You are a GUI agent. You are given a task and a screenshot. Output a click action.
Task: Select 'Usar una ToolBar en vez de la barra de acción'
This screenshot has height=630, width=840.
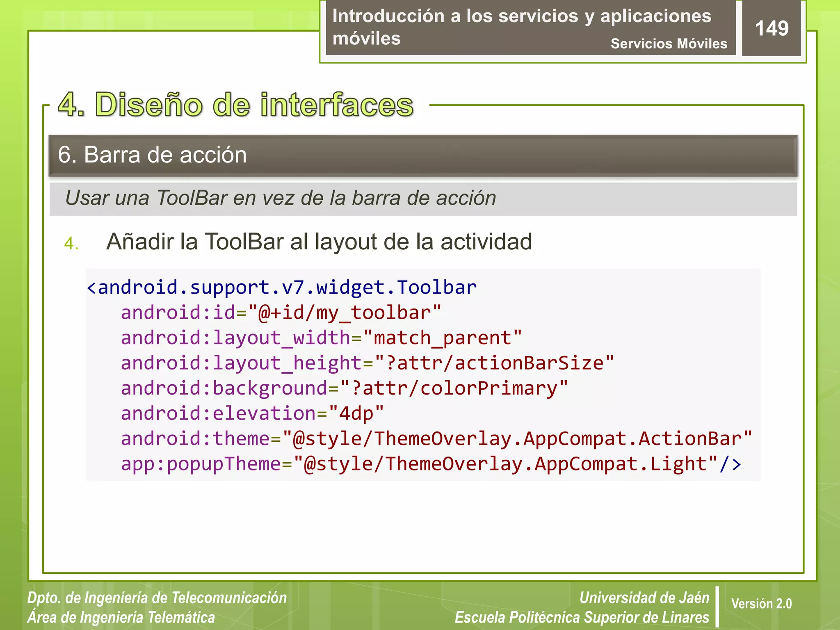281,198
